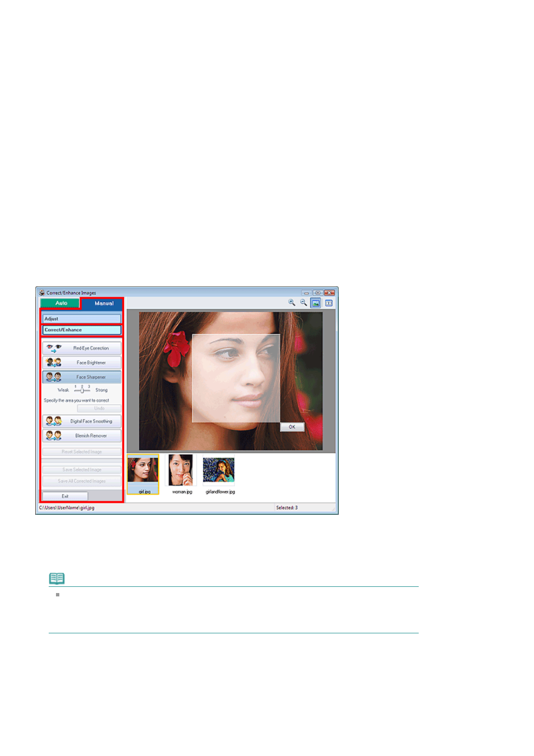Click the Zoom In magnifier icon
This screenshot has height=756, width=534.
(x=292, y=302)
